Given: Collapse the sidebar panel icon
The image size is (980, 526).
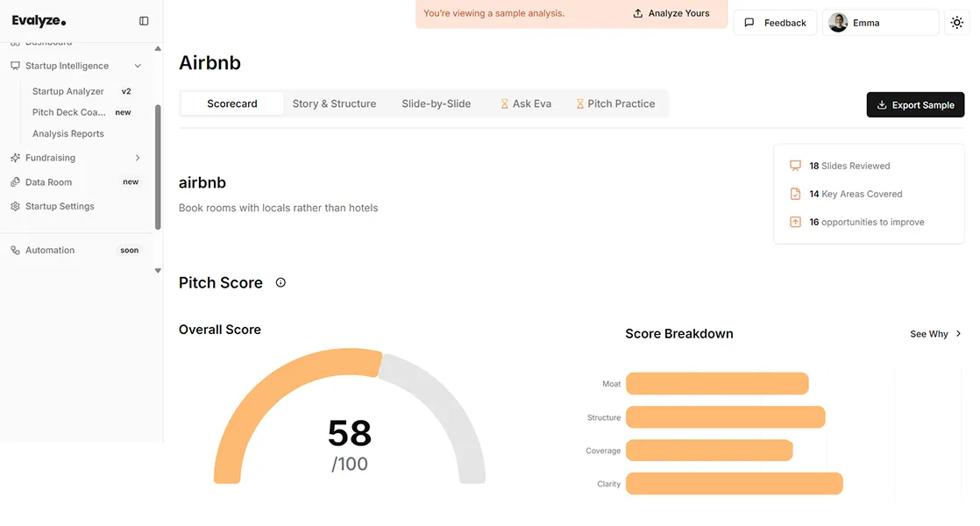Looking at the screenshot, I should [144, 21].
